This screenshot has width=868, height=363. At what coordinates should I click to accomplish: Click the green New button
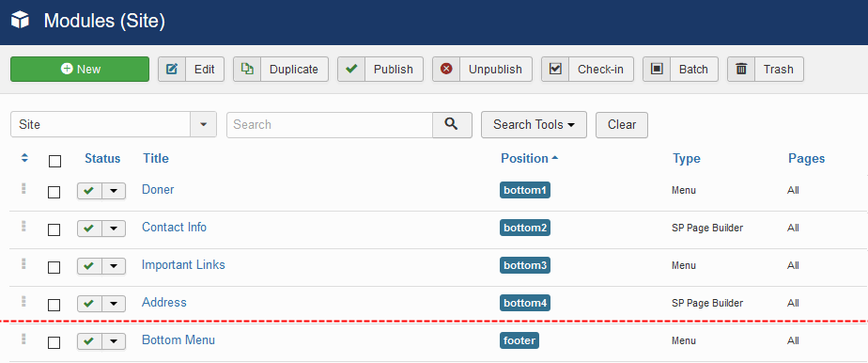[80, 70]
